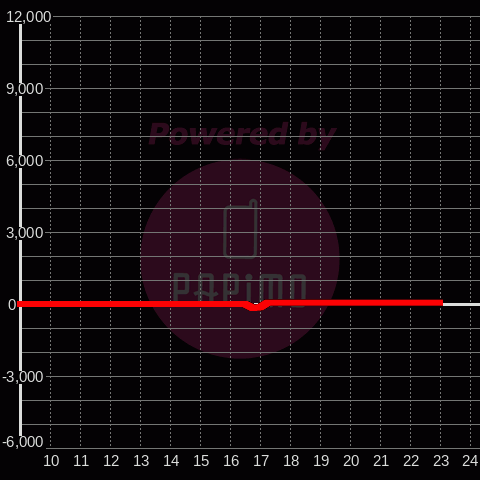Image resolution: width=480 pixels, height=480 pixels.
Task: Click the right end of red line
Action: 441,303
